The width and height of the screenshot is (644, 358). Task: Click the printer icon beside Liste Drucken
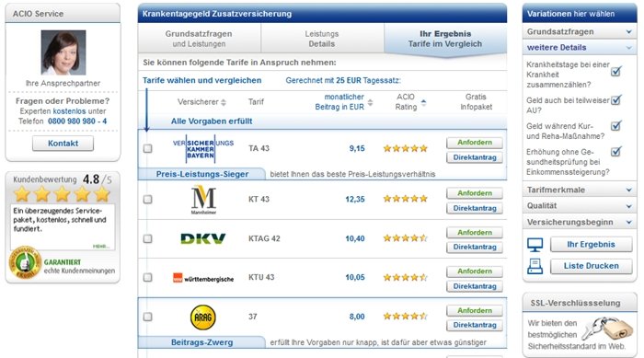[535, 266]
